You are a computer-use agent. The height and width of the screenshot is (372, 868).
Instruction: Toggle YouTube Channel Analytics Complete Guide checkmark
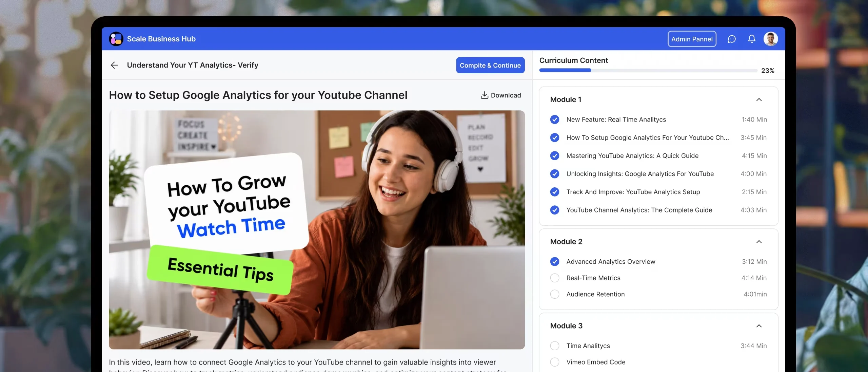(x=555, y=210)
